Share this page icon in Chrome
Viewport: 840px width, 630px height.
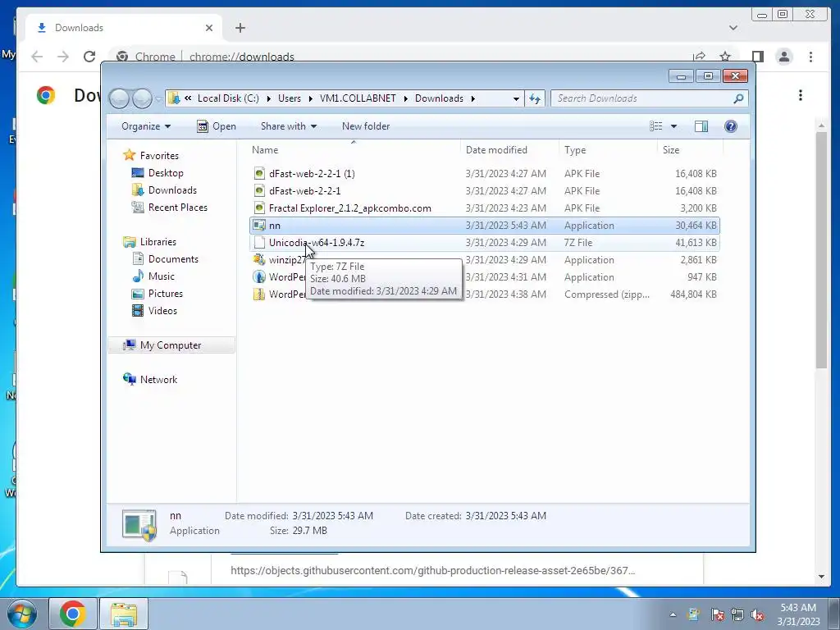[x=699, y=57]
